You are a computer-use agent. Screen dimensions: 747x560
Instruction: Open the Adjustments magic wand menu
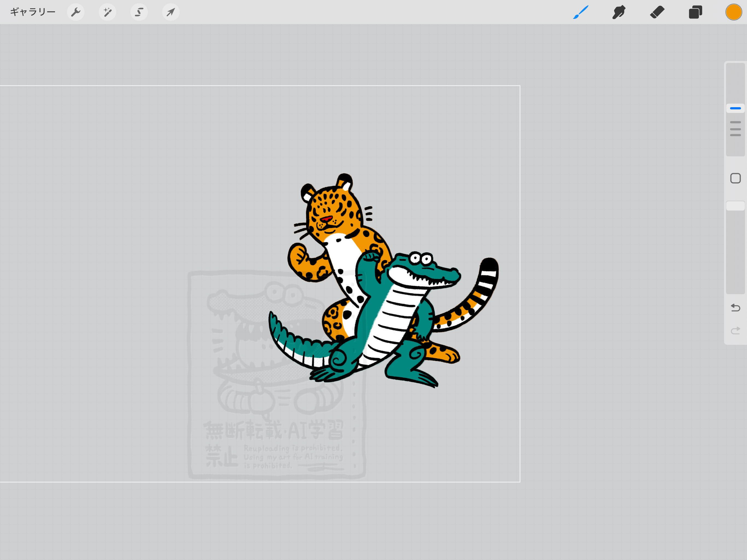(x=107, y=13)
